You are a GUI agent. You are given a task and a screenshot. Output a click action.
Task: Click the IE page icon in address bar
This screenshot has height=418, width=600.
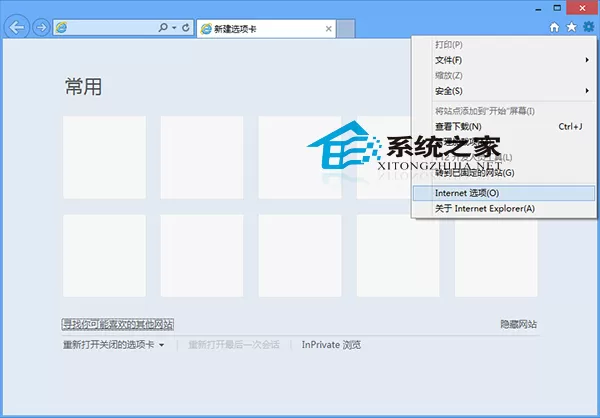61,28
